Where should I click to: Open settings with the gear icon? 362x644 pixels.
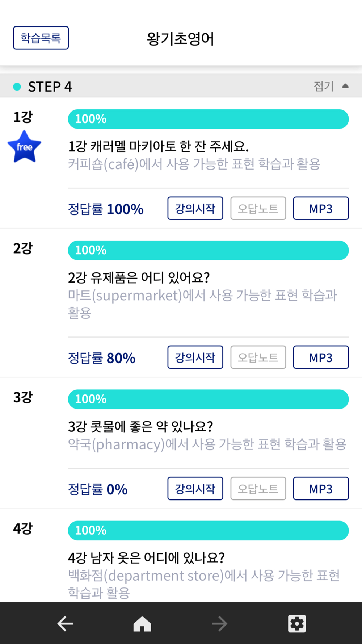[297, 623]
